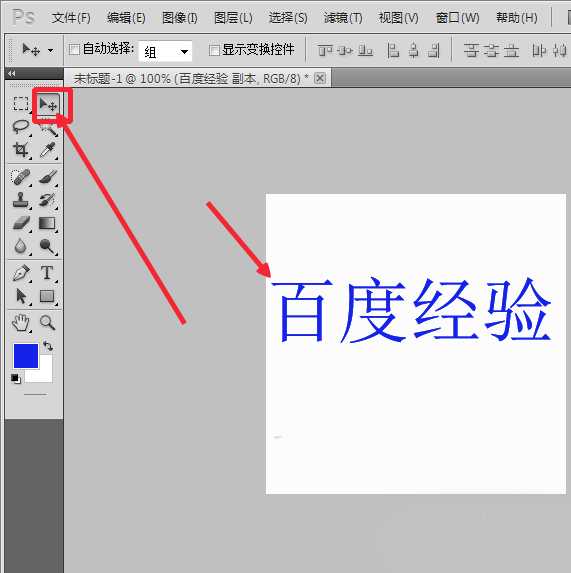The image size is (571, 573).
Task: Select the Spot Healing Brush tool
Action: pyautogui.click(x=21, y=178)
